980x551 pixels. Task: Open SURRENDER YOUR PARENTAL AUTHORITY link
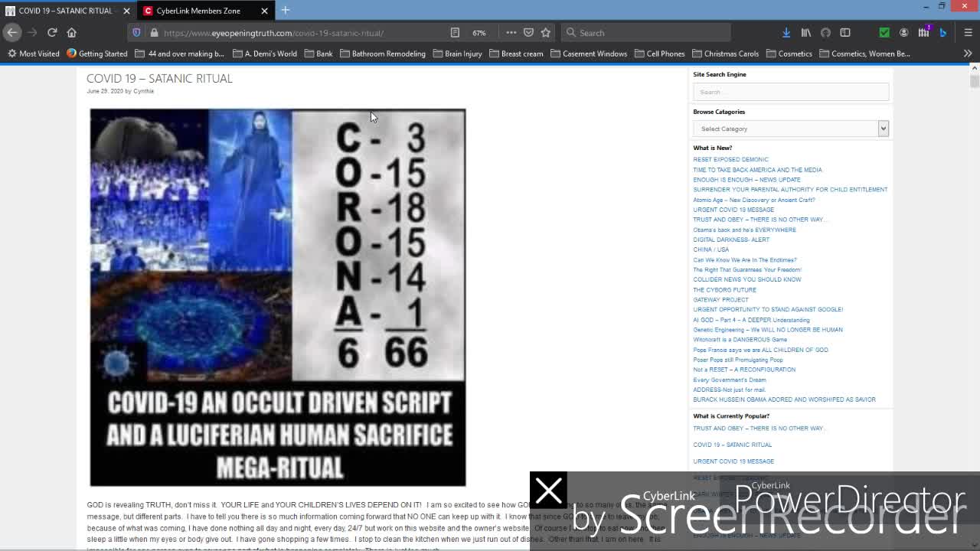click(790, 190)
